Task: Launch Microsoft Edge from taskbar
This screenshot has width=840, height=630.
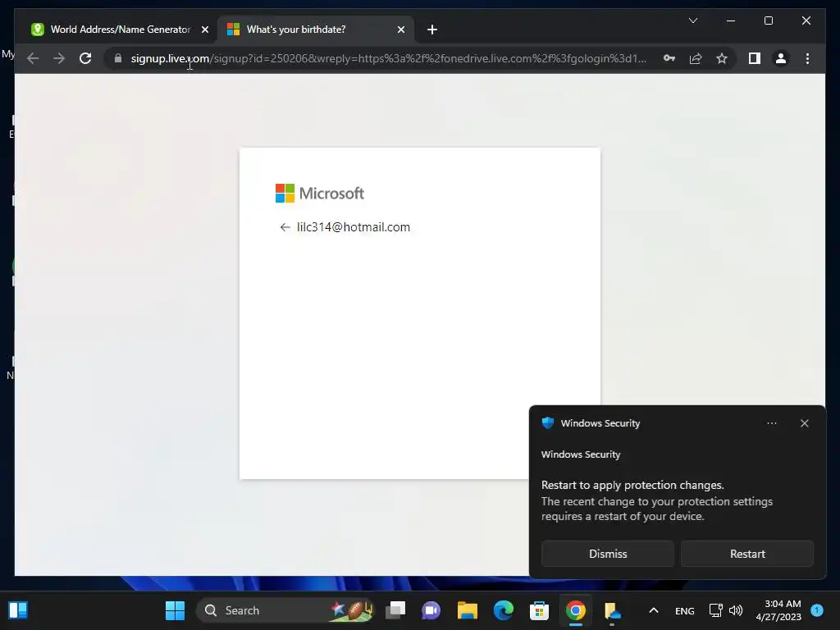Action: (503, 610)
